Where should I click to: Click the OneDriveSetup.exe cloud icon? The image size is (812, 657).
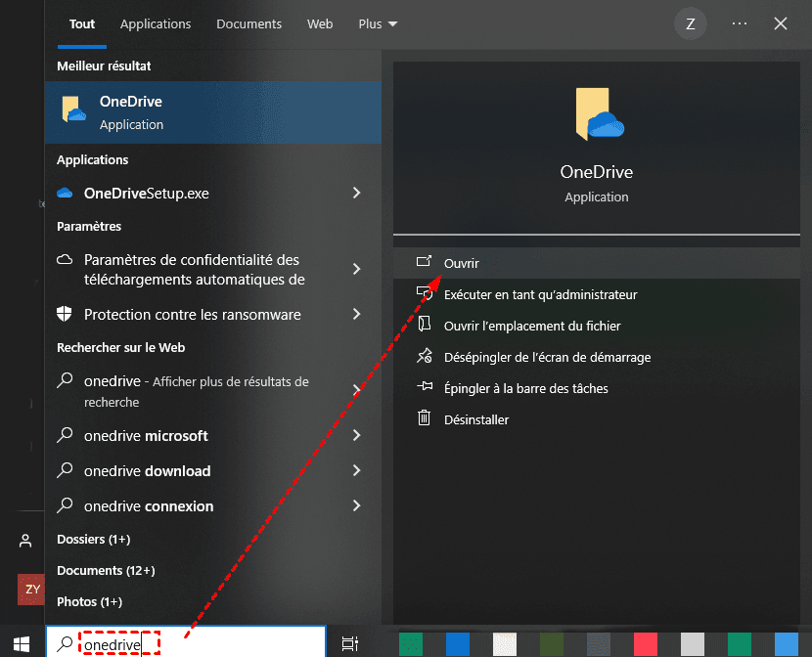pos(65,194)
